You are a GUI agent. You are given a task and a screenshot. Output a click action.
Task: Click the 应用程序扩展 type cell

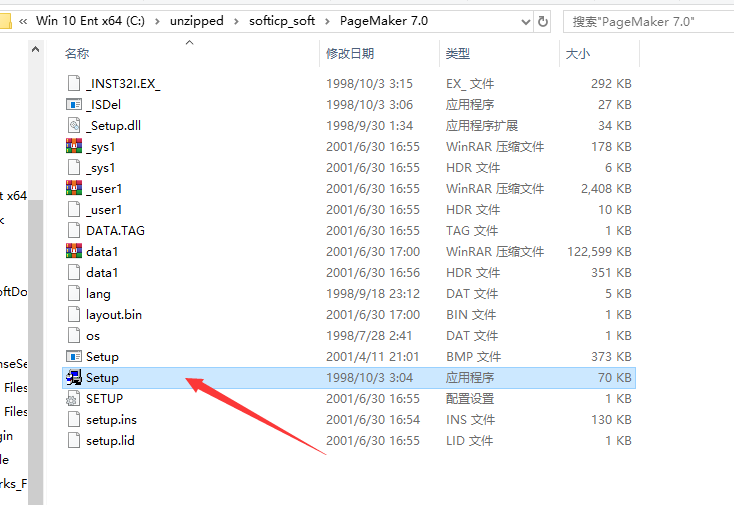pyautogui.click(x=482, y=125)
